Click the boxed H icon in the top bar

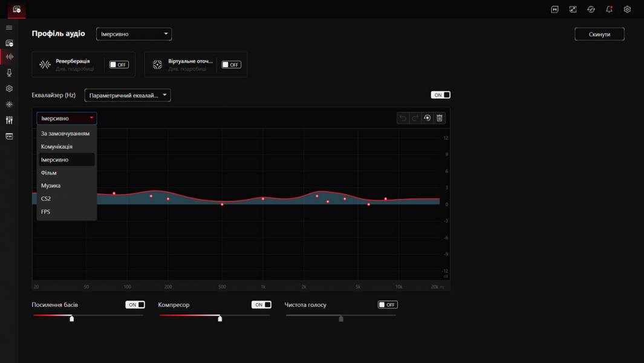(x=555, y=10)
